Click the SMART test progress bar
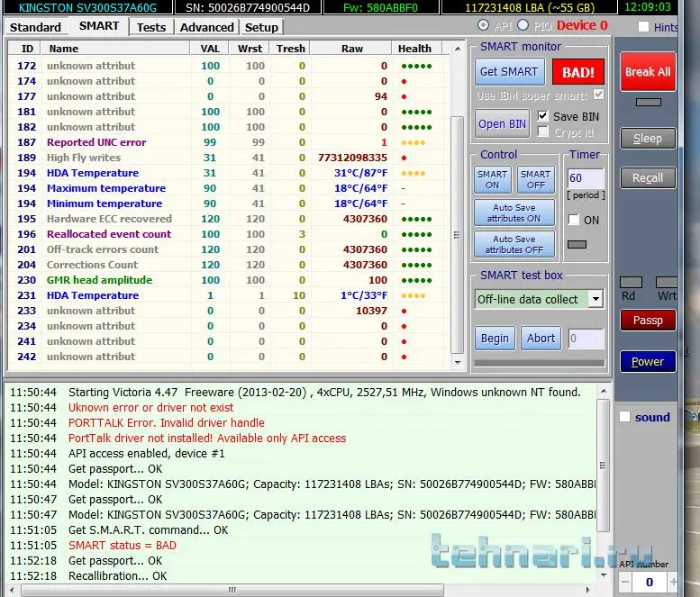Screen dimensions: 700x597 point(540,363)
